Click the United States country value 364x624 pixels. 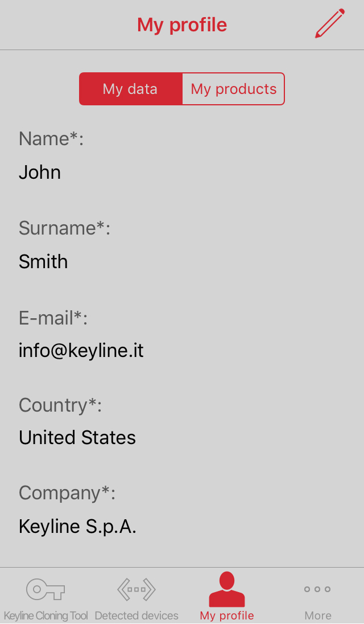tap(77, 437)
